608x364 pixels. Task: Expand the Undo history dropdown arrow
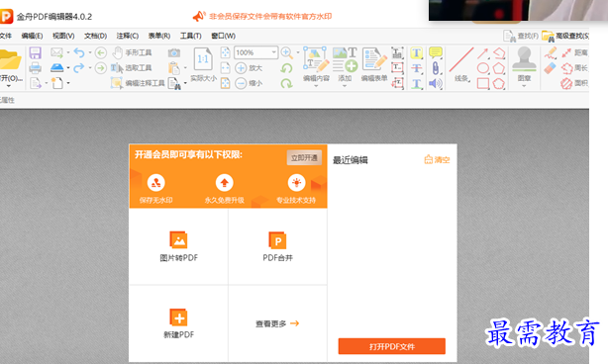(90, 52)
